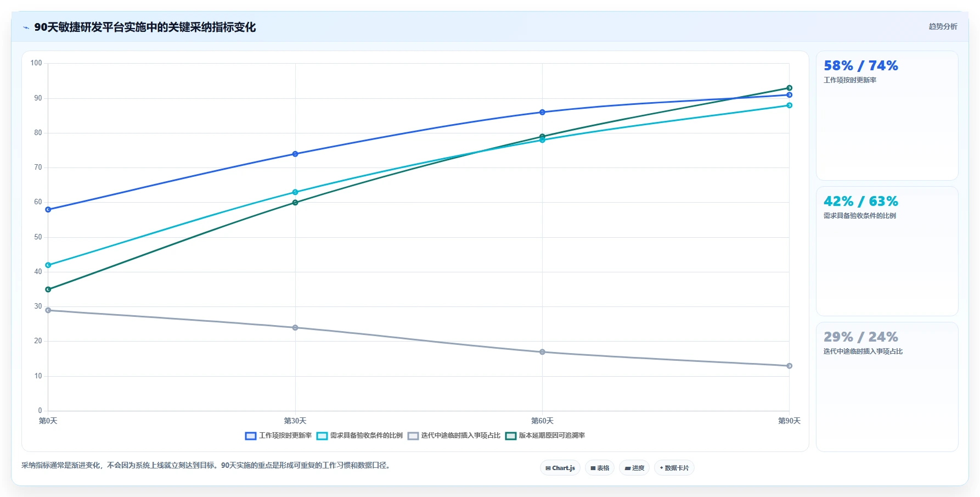Click the blue 工作项按时更新率 point at 第30天 (74)

coord(295,154)
